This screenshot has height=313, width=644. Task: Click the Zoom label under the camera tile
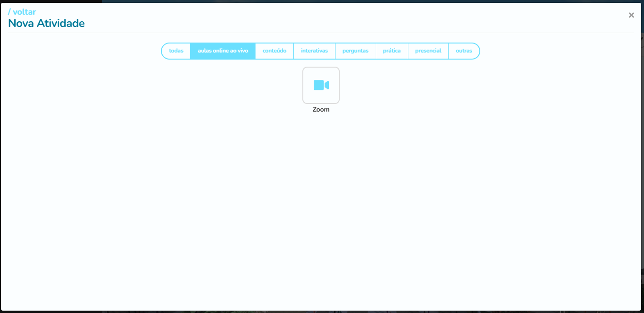coord(321,110)
